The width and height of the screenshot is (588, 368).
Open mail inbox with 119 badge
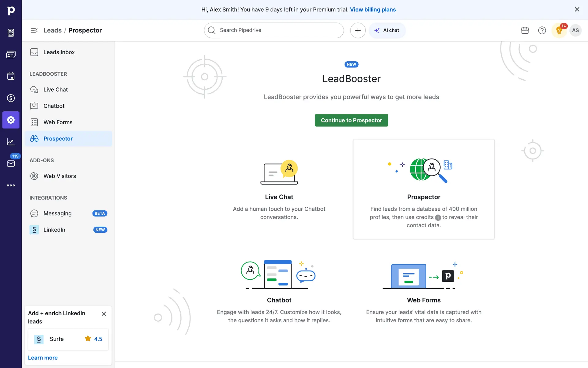11,163
